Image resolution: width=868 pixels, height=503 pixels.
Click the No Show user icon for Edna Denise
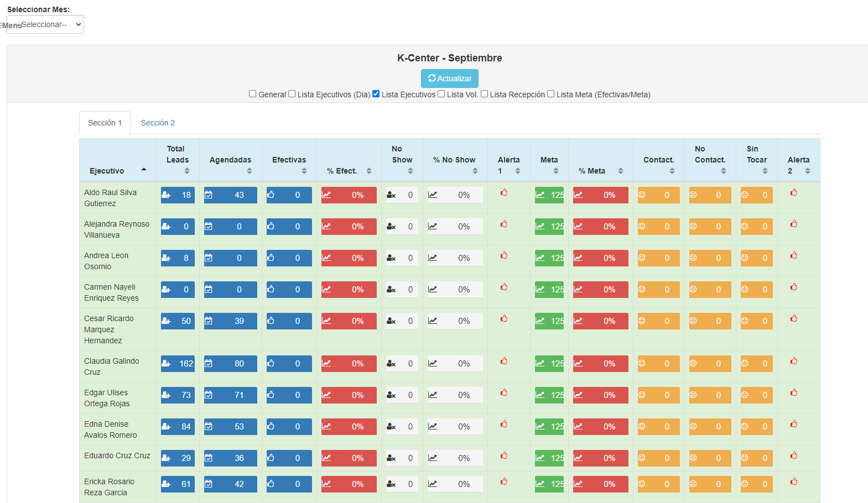391,426
